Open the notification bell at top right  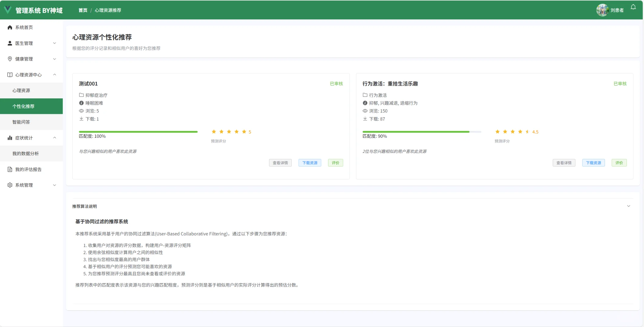click(633, 7)
